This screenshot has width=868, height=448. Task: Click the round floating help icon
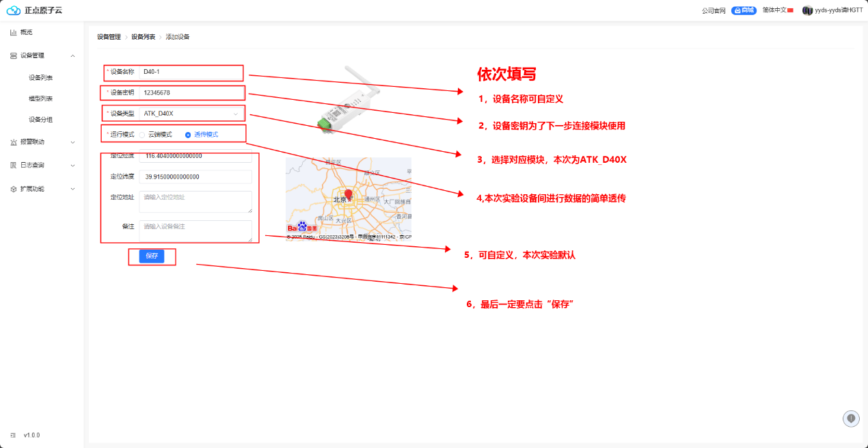tap(851, 418)
